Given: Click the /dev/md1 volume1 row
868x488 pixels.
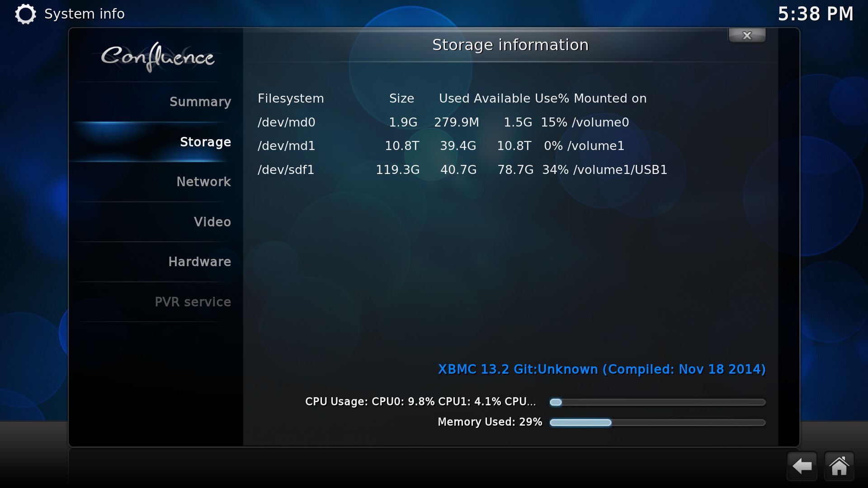Looking at the screenshot, I should pyautogui.click(x=441, y=146).
